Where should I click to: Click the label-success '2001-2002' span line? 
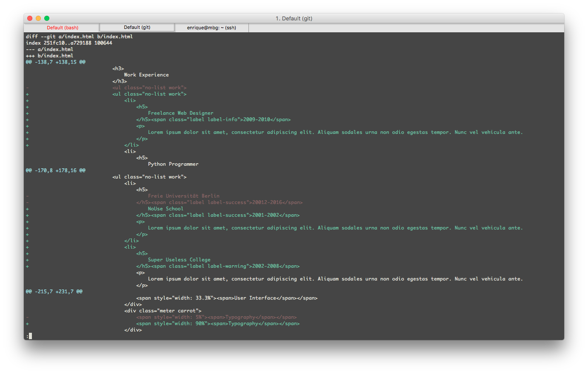pos(218,215)
